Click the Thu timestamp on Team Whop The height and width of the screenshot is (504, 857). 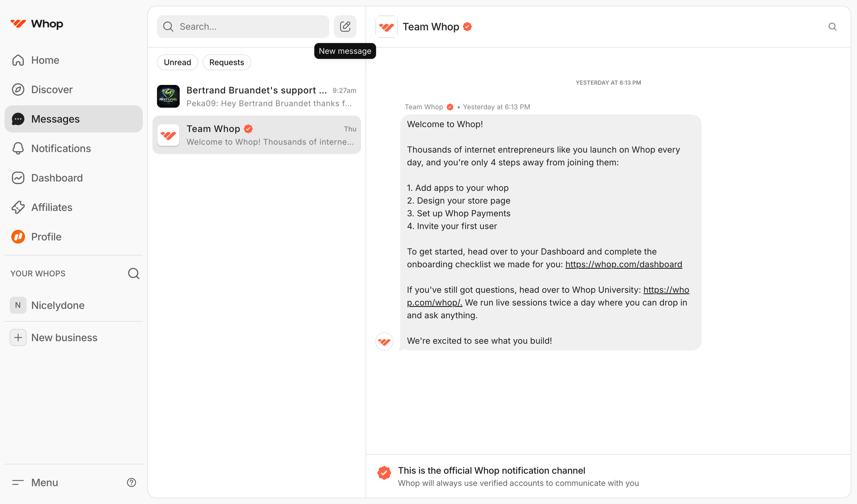click(x=350, y=129)
